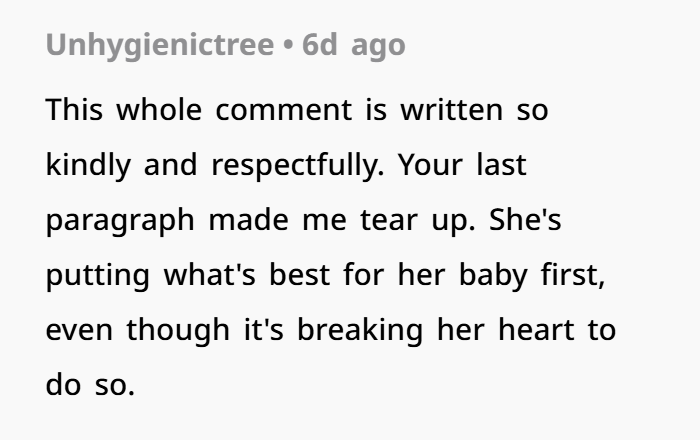700x440 pixels.
Task: Click the word 'though' in the fifth line
Action: (x=178, y=331)
